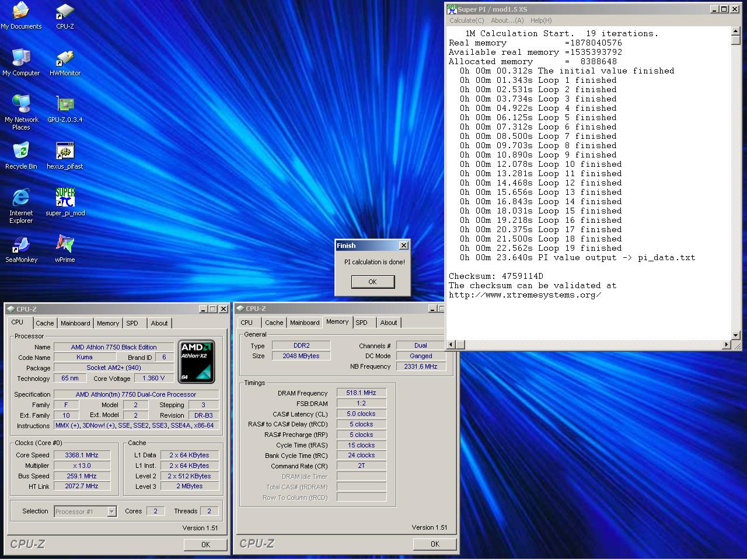Click OK in the CPU tab CPU-Z window
This screenshot has height=560, width=747.
[205, 544]
